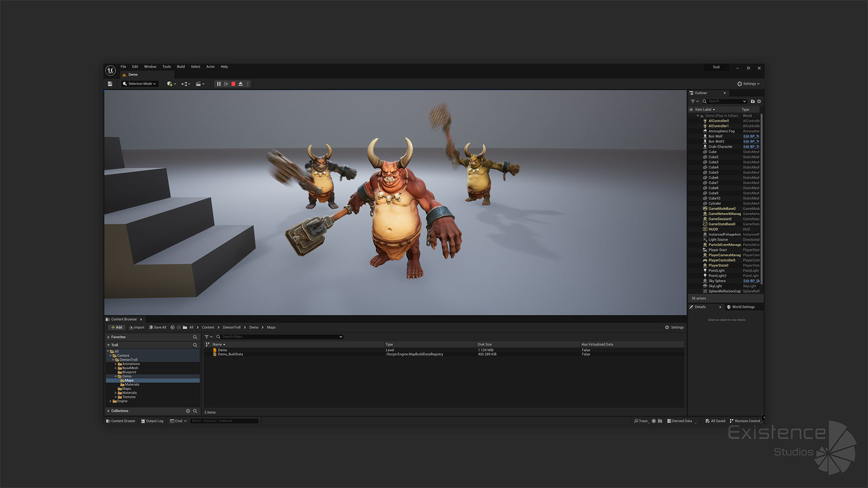Advance simulation by a single frame
This screenshot has height=488, width=868.
click(226, 84)
